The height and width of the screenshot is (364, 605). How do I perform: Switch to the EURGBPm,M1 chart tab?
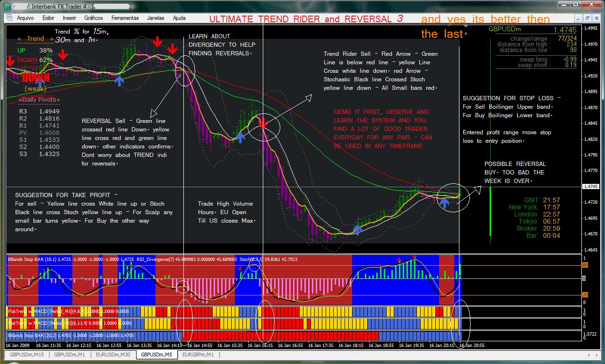tap(198, 355)
